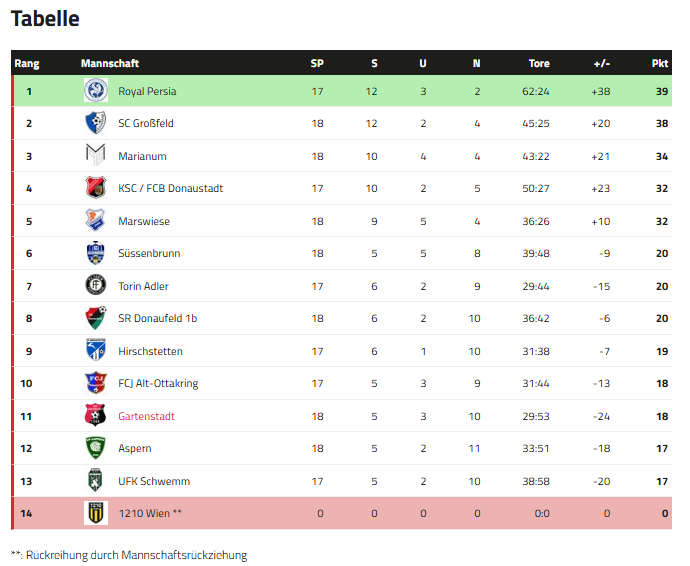Open the Marswiese team name link
Viewport: 690px width, 566px height.
(x=144, y=221)
